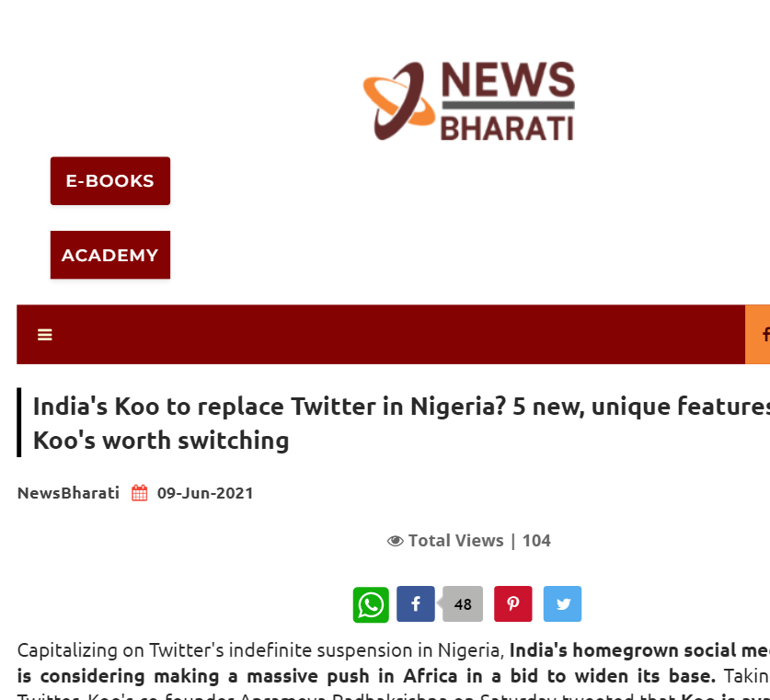This screenshot has height=700, width=770.
Task: Click the NewsBharati author name link
Action: (68, 493)
